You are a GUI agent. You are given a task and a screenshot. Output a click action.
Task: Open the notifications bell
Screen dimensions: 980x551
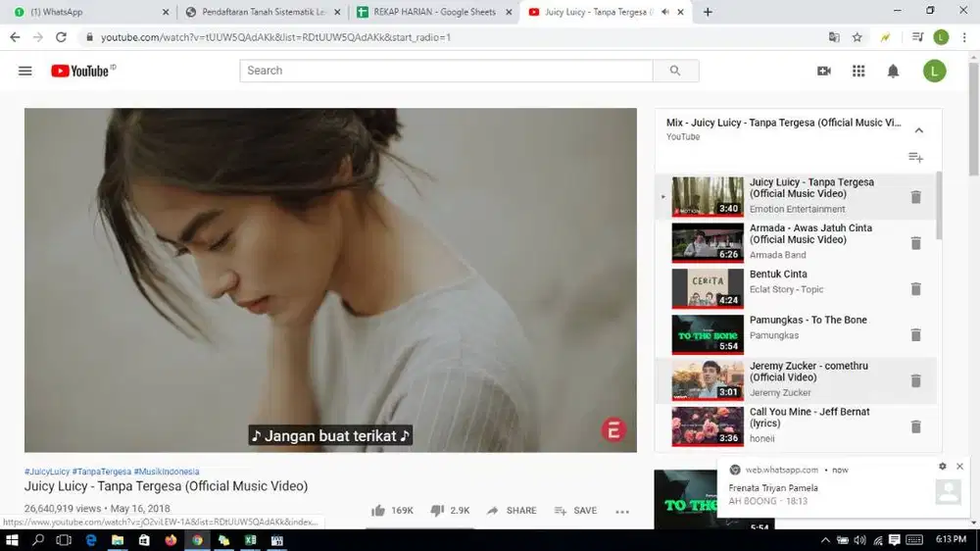(893, 71)
